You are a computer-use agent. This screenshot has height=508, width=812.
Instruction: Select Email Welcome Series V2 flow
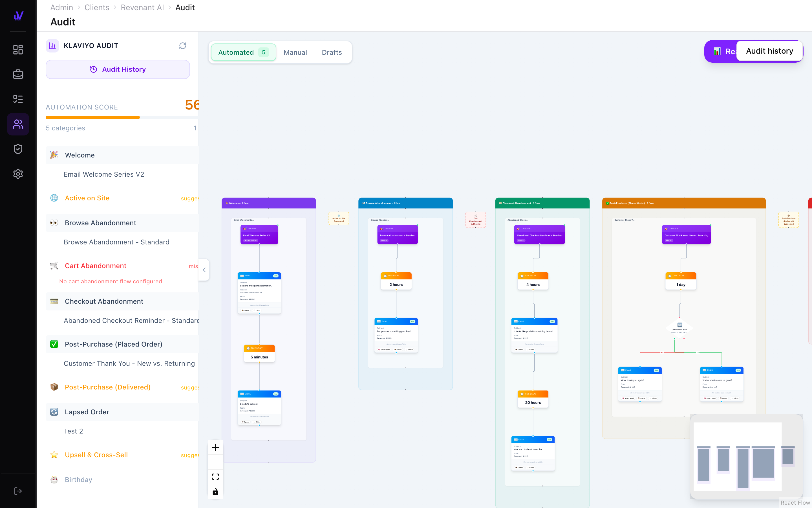pos(104,174)
